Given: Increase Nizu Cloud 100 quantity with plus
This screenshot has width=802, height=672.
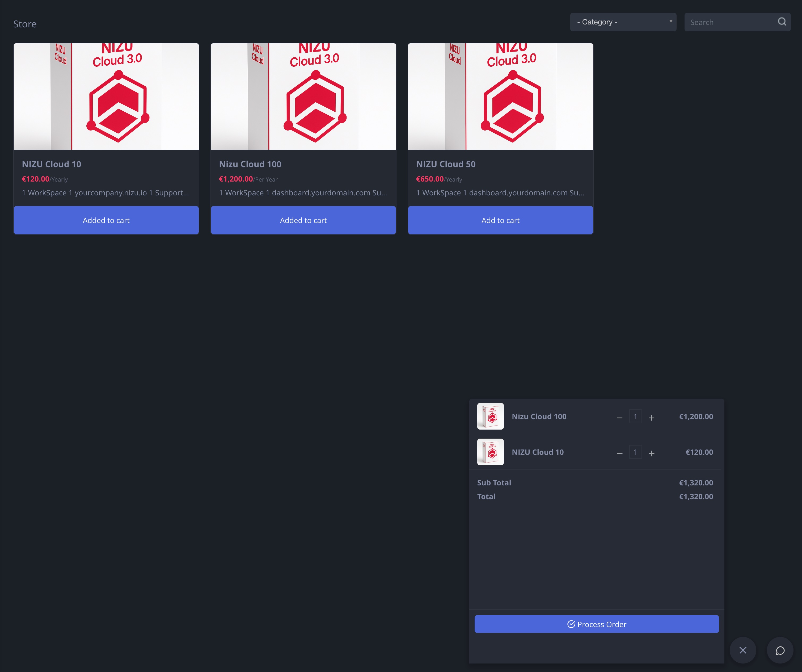Looking at the screenshot, I should point(652,418).
